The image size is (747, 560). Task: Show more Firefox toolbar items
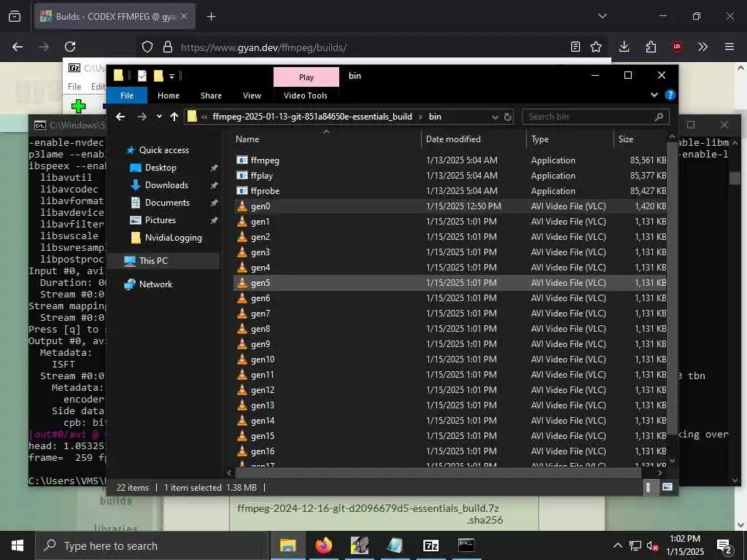[x=703, y=47]
